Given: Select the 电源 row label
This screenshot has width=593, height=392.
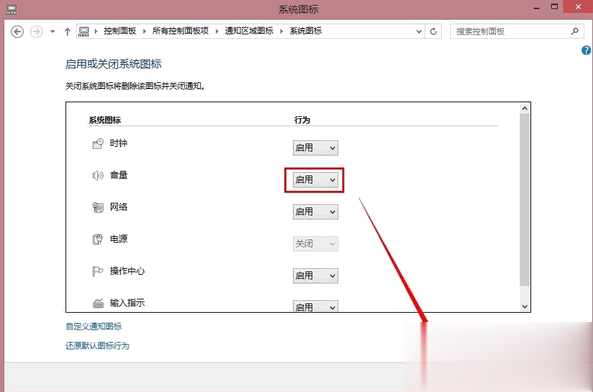Looking at the screenshot, I should click(118, 239).
